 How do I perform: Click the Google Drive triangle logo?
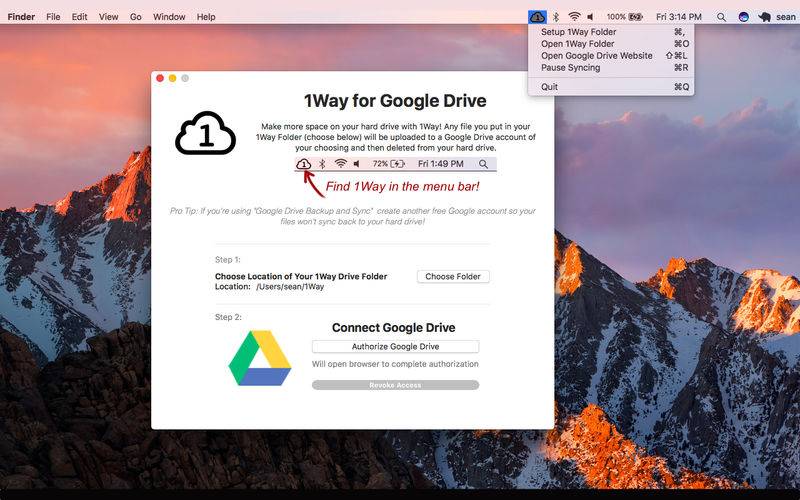(260, 358)
